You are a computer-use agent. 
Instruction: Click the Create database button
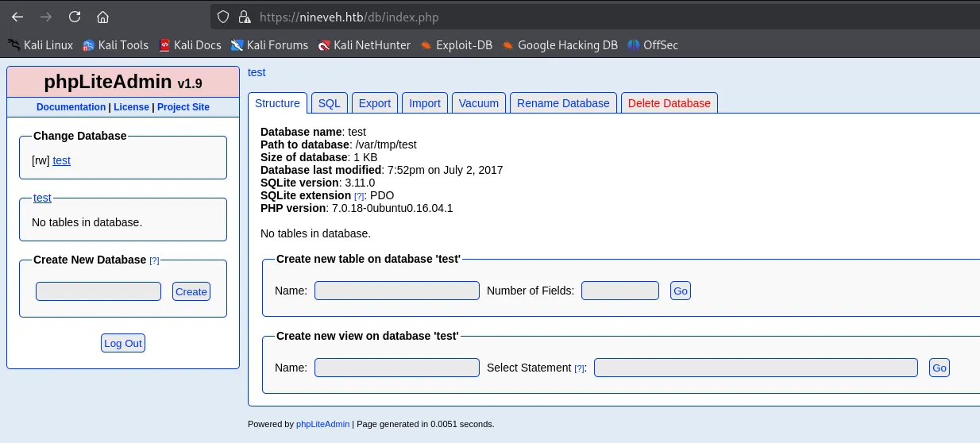[191, 291]
